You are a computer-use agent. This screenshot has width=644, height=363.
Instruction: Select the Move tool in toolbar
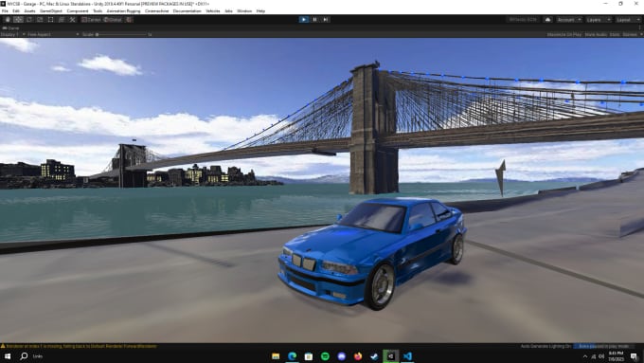click(x=18, y=19)
